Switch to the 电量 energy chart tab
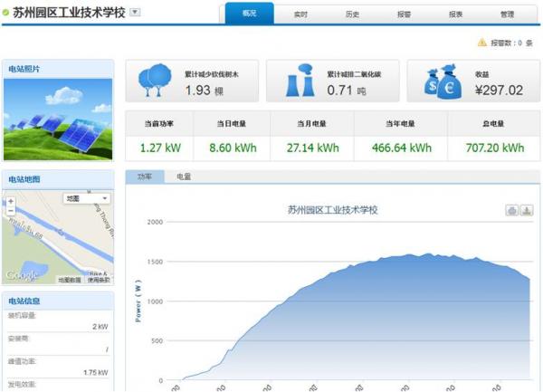 (x=184, y=177)
